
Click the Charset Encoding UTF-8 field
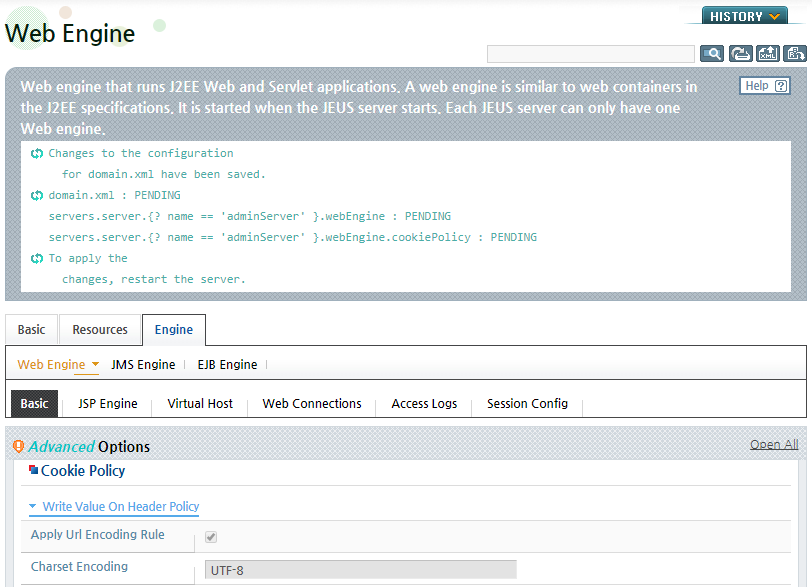[x=360, y=570]
